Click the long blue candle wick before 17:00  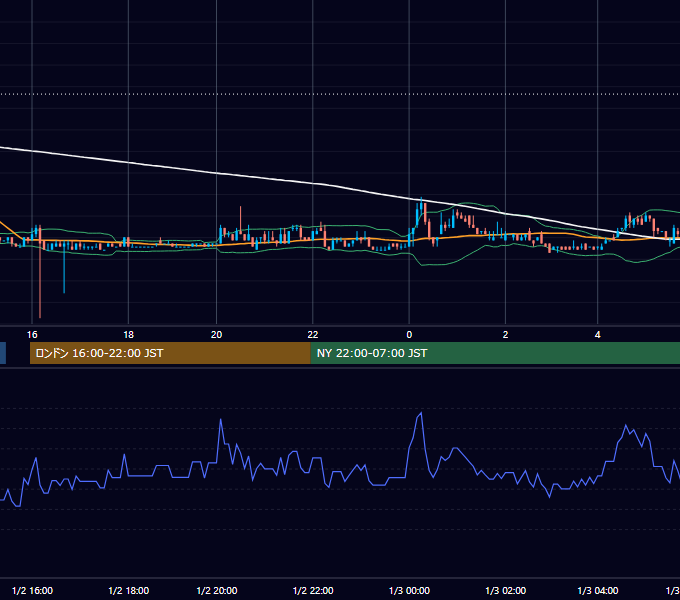coord(64,271)
